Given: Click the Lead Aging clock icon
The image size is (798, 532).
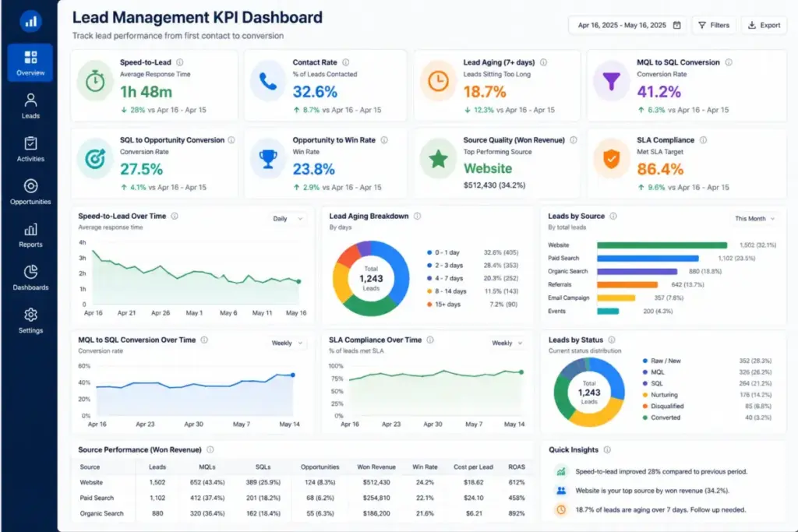Looking at the screenshot, I should [438, 81].
